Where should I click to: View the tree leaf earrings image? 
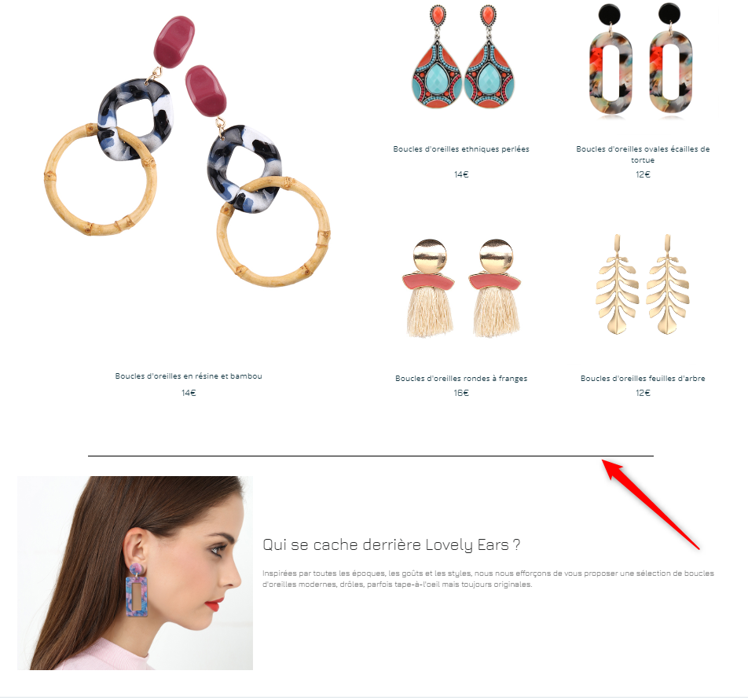[x=643, y=284]
